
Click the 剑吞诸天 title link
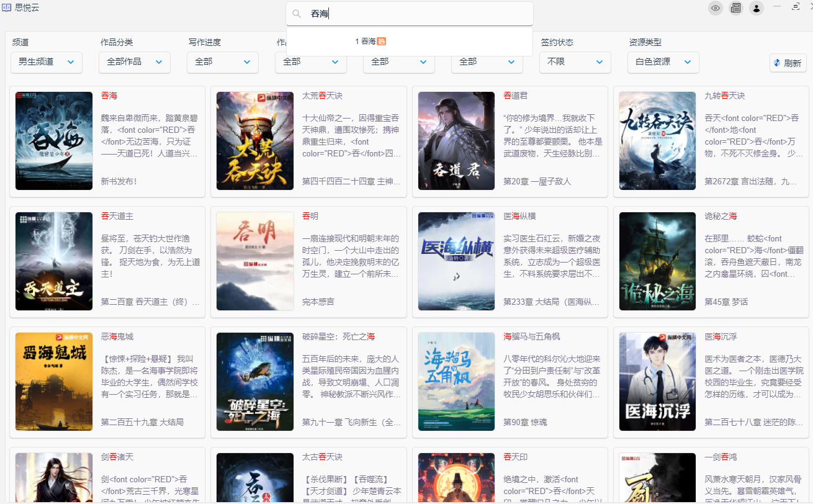pyautogui.click(x=117, y=457)
